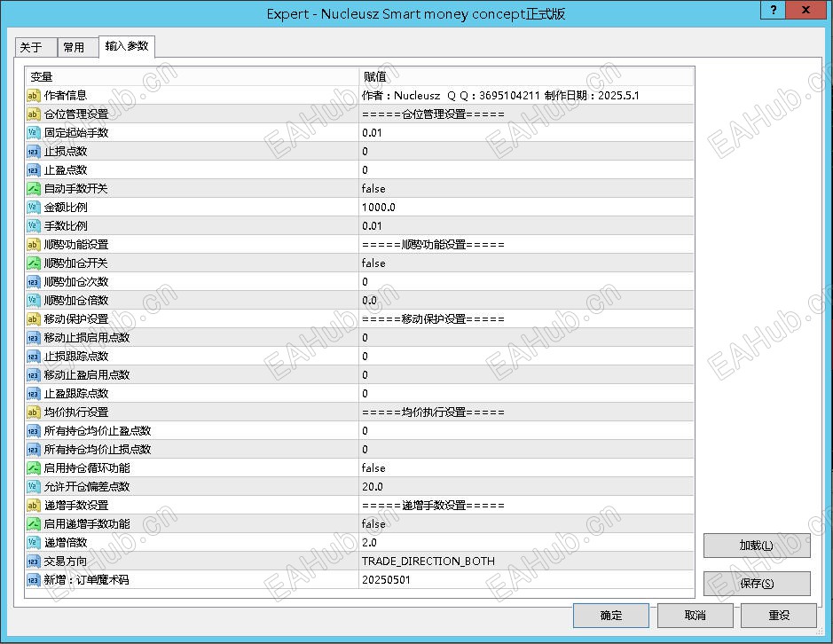Open the 顺势加仓开关 false value dropdown

tap(526, 263)
